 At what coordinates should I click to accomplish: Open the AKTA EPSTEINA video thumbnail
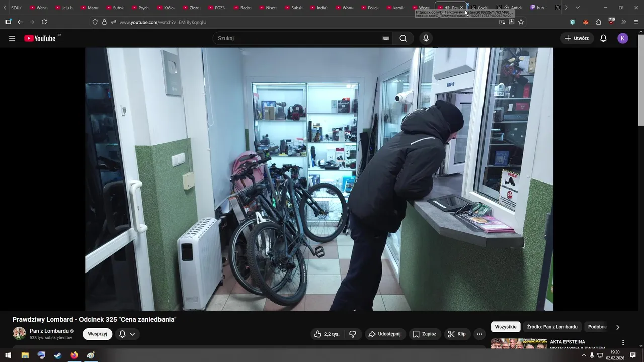pos(519,344)
